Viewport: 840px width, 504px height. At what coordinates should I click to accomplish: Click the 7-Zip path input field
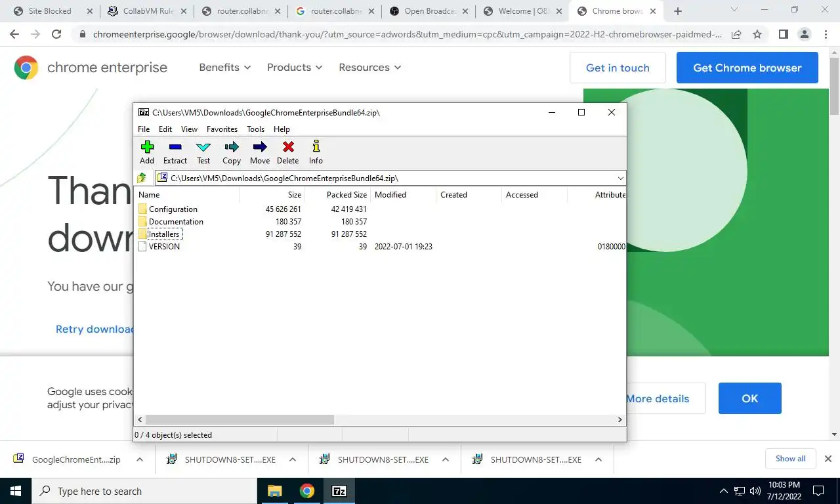pos(390,178)
